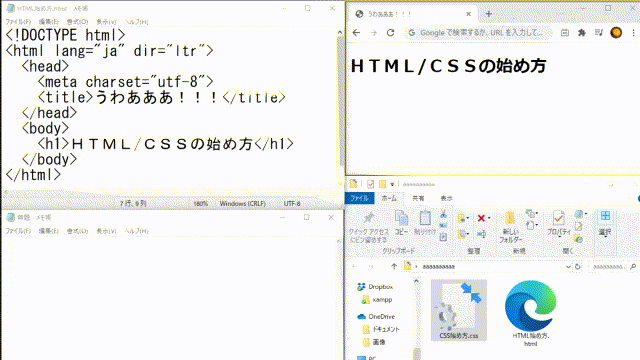This screenshot has height=360, width=640.
Task: Click the Paste icon in Explorer ribbon
Action: (425, 218)
